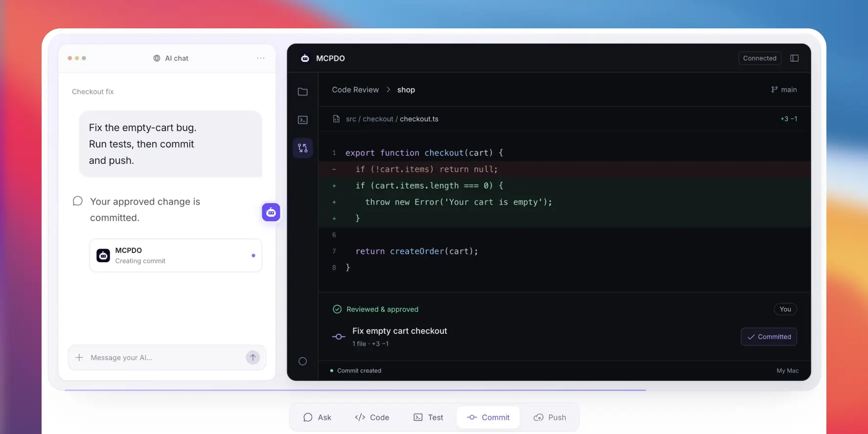Click the shop breadcrumb
The width and height of the screenshot is (868, 434).
click(x=406, y=90)
